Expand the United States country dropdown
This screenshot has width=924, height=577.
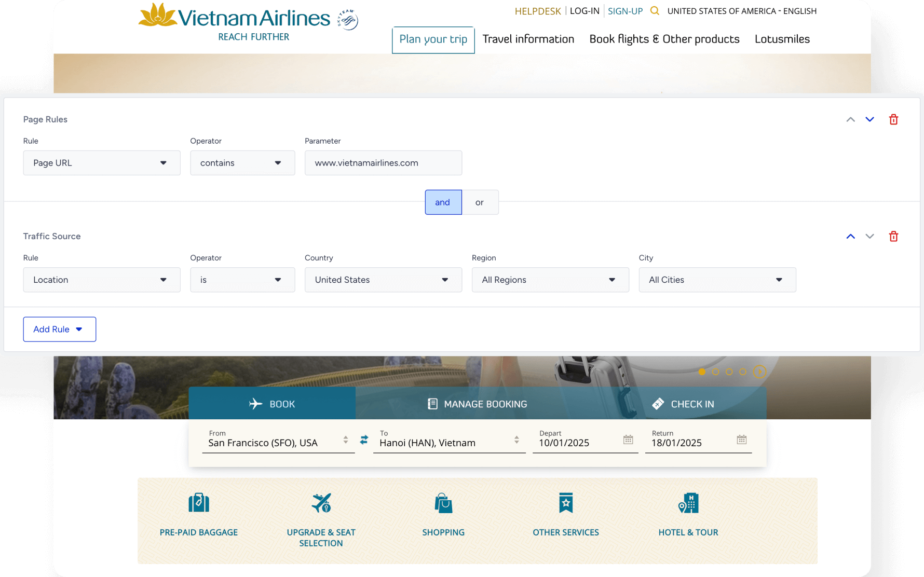click(x=383, y=280)
